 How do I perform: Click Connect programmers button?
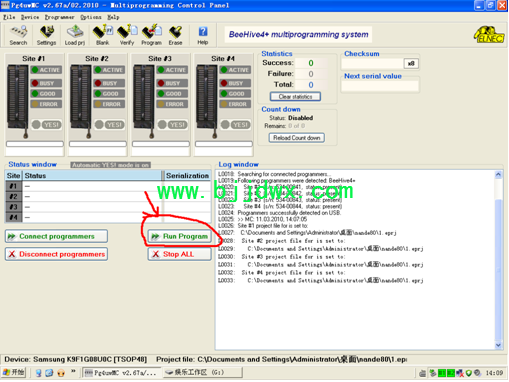[56, 236]
